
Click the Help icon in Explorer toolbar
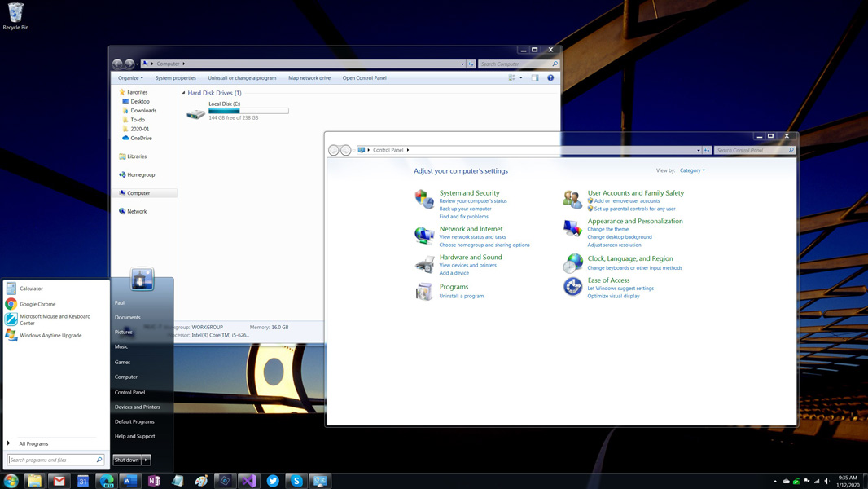(x=550, y=78)
